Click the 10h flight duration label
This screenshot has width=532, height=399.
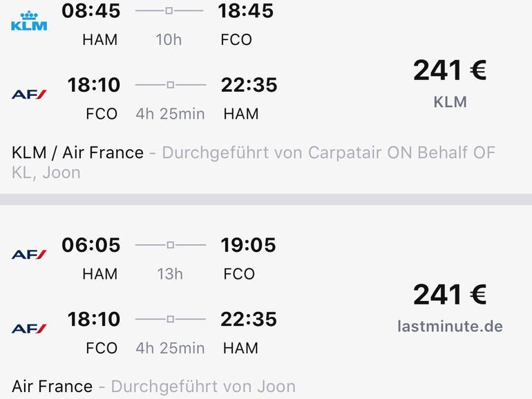169,39
